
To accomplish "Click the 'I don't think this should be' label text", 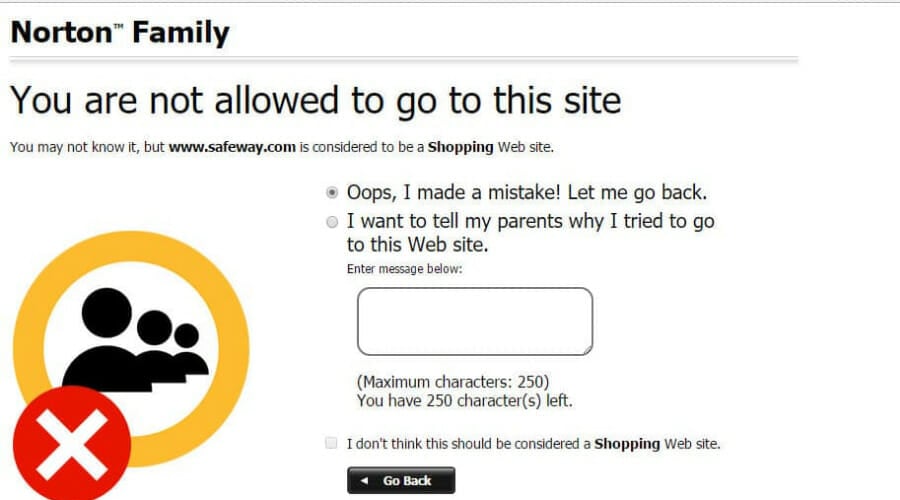I will click(533, 444).
